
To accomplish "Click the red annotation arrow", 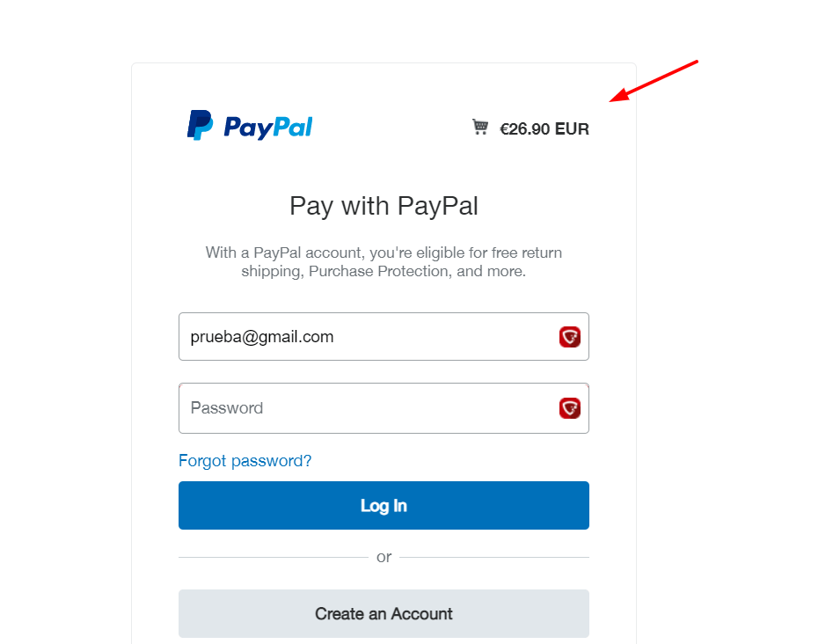I will (654, 81).
